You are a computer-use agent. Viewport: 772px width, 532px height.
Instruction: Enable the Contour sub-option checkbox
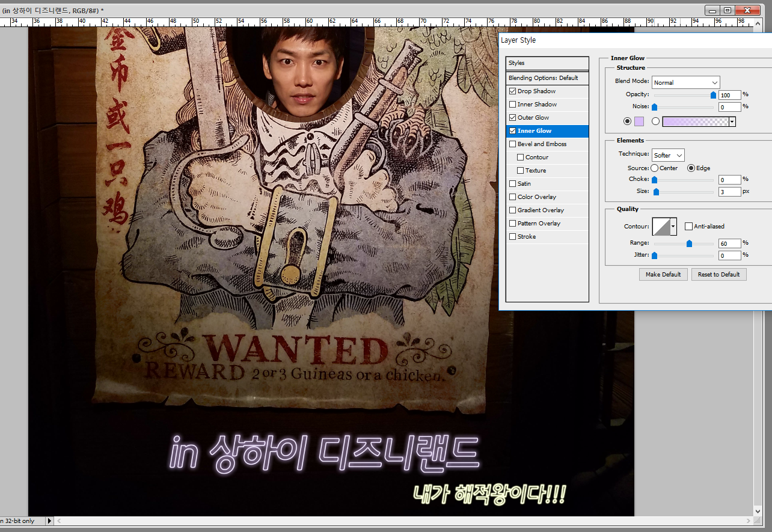pos(520,157)
